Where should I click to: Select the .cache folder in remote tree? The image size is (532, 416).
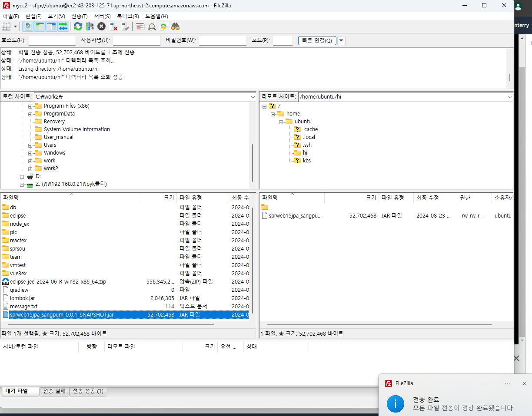pyautogui.click(x=310, y=129)
